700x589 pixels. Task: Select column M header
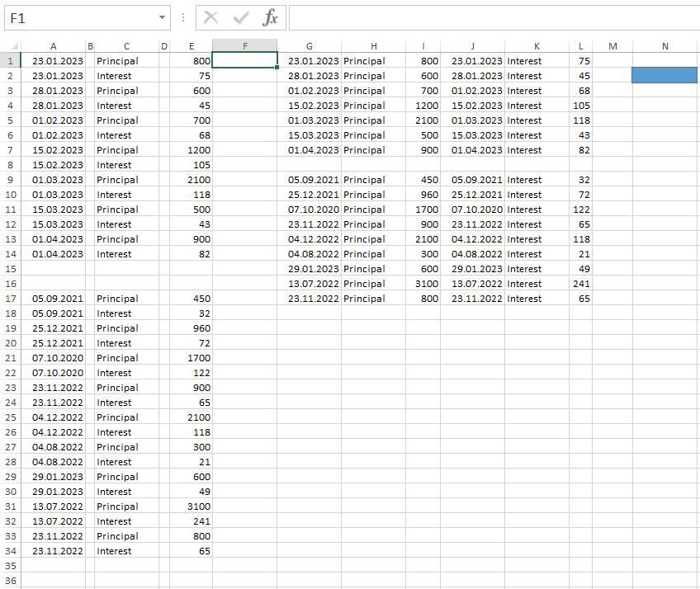click(x=612, y=46)
